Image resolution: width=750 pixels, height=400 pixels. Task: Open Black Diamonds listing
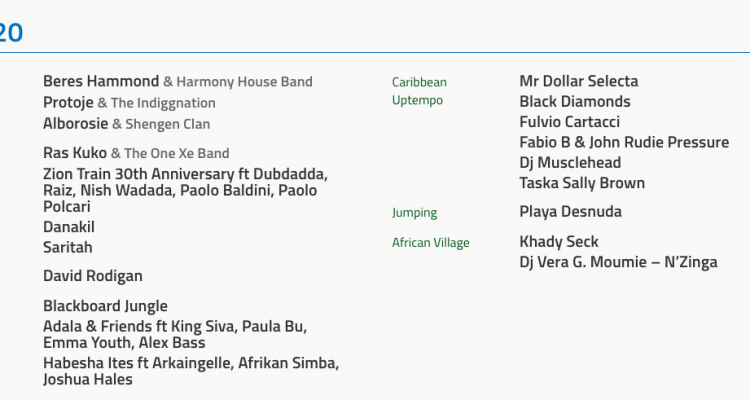[x=575, y=102]
